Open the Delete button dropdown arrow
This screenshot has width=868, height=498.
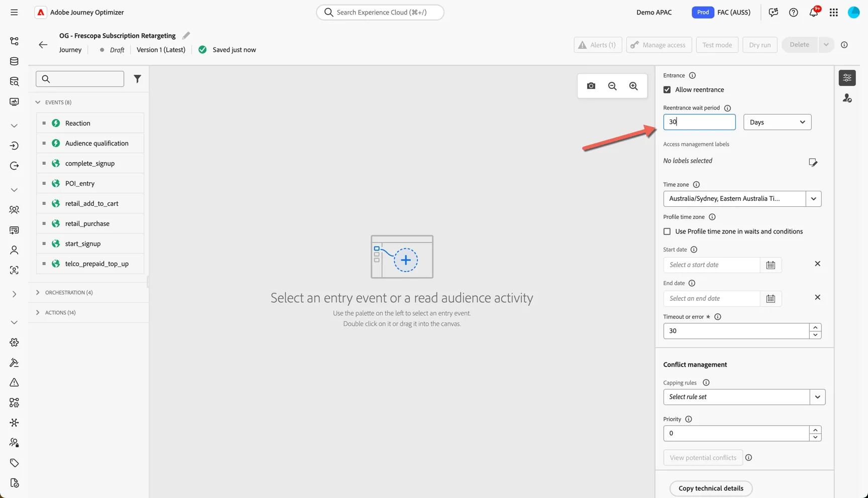pyautogui.click(x=826, y=45)
